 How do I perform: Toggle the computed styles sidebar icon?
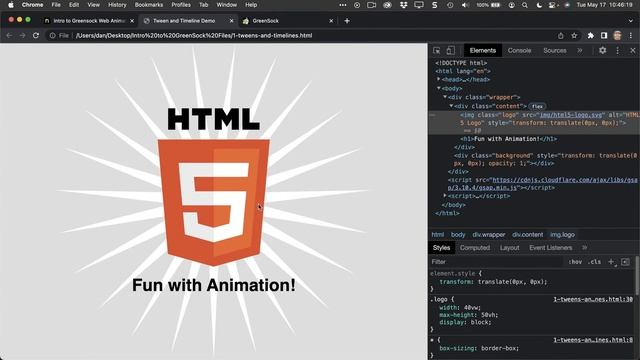625,262
